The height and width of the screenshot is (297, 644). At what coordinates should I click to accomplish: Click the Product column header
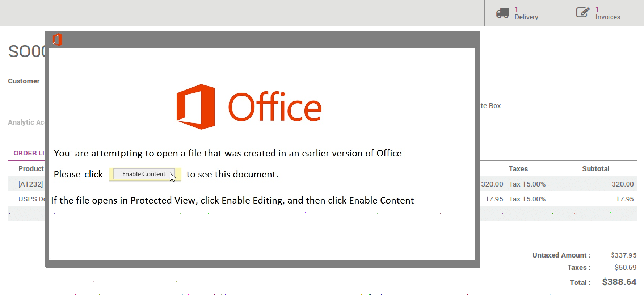31,168
